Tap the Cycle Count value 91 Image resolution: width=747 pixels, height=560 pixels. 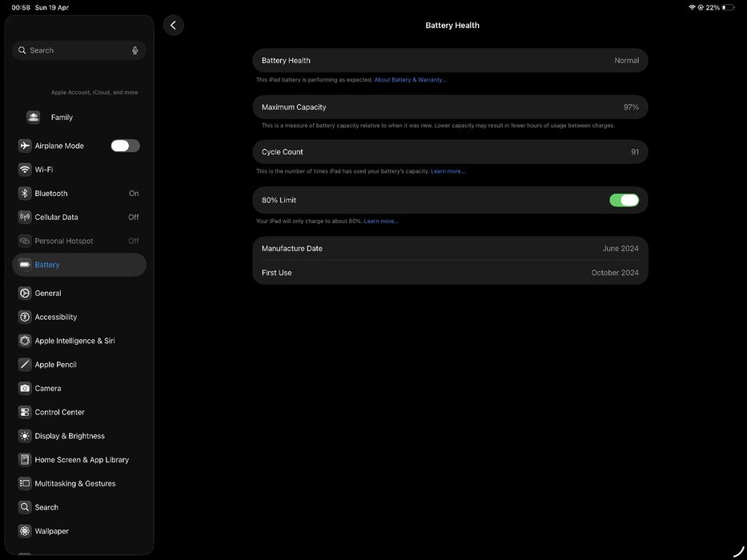(x=635, y=152)
